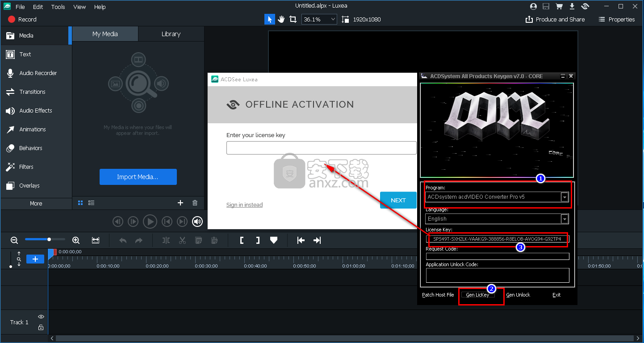Click the save icon in title bar
This screenshot has height=343, width=644.
click(546, 6)
